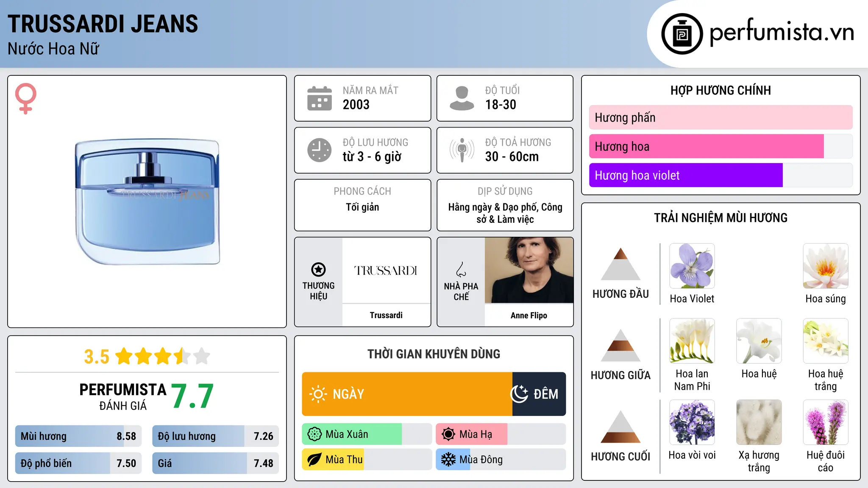Click the Hương giữa pyramid icon

[620, 345]
